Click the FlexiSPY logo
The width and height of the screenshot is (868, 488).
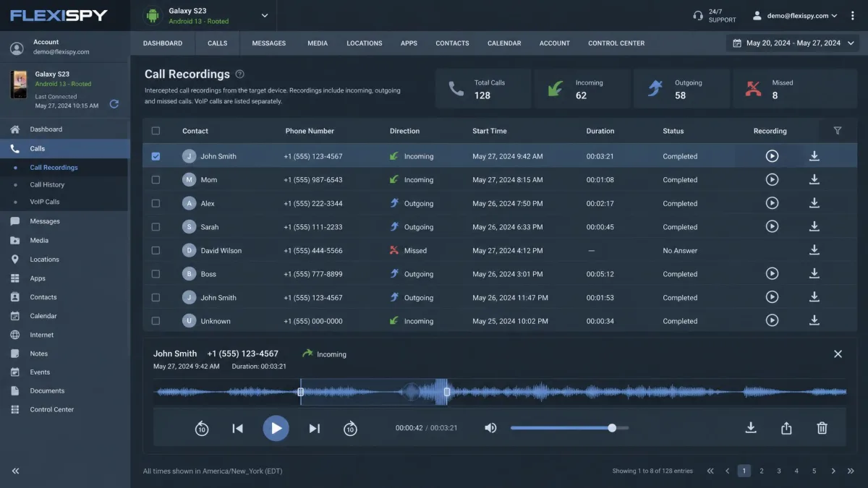coord(59,15)
